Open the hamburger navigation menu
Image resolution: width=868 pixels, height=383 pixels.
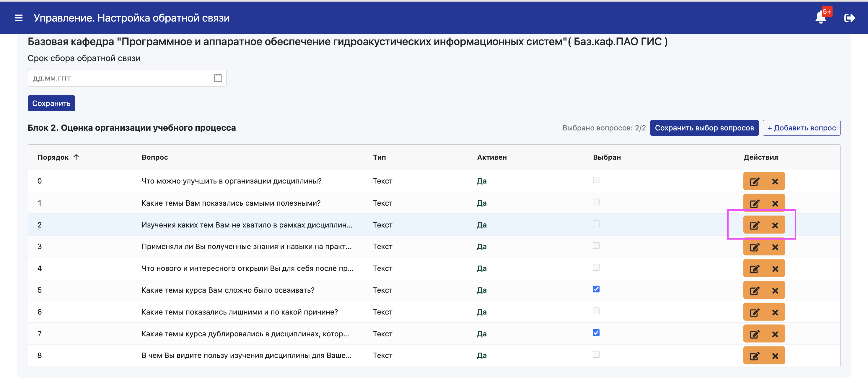[x=19, y=18]
